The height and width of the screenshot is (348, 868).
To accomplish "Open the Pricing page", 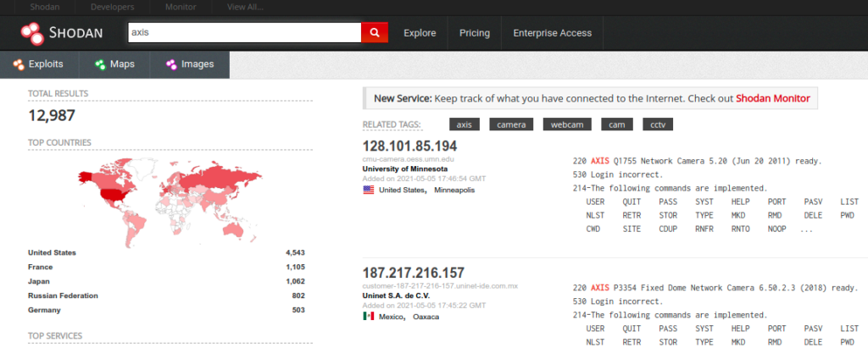I will point(475,33).
